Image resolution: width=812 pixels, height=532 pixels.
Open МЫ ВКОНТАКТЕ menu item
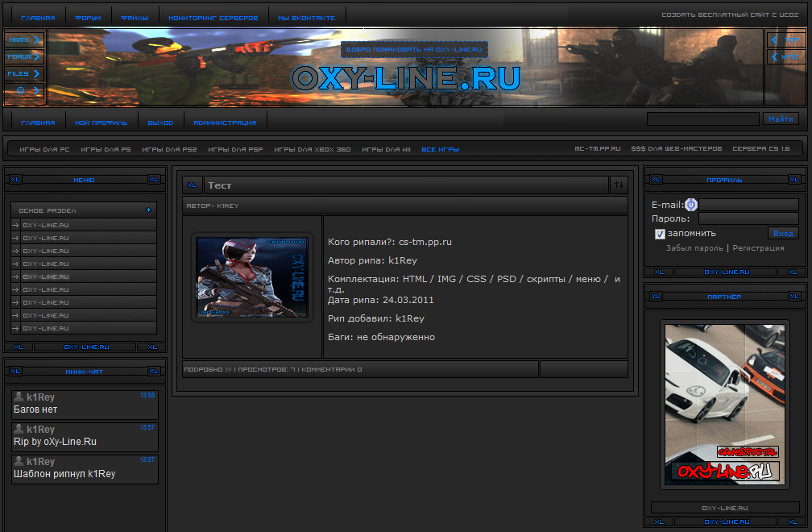307,18
